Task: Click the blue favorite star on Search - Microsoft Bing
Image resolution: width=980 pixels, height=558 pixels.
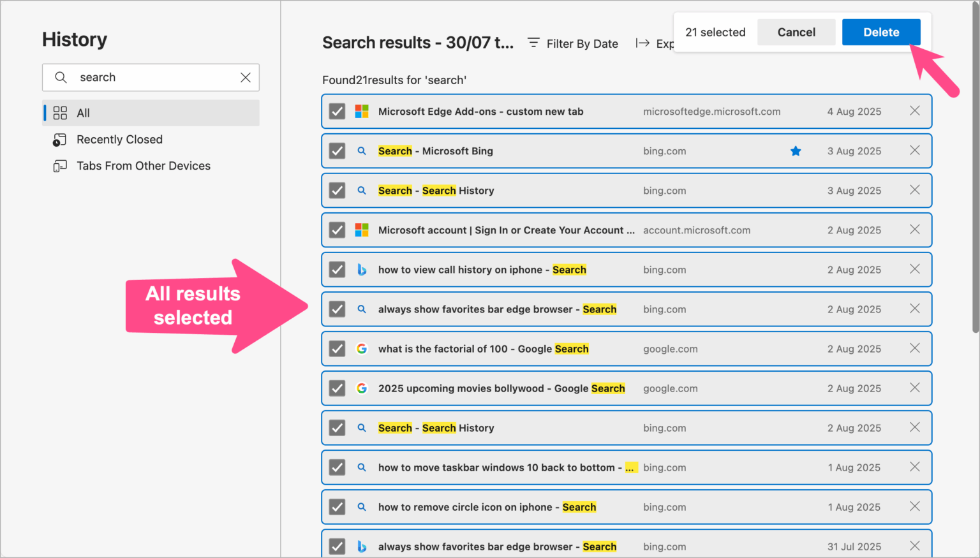Action: tap(796, 151)
